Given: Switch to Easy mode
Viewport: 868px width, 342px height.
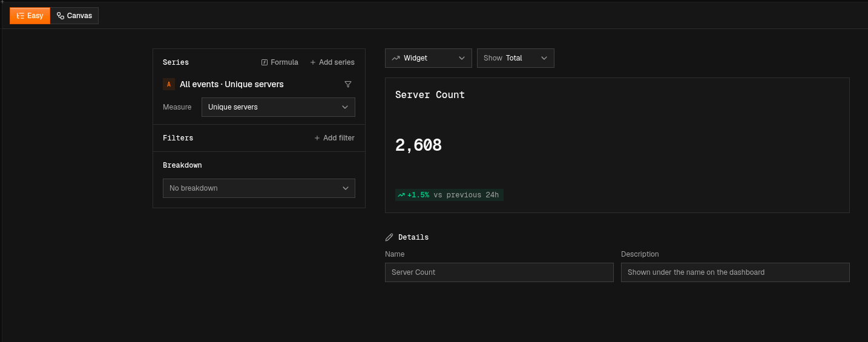Looking at the screenshot, I should tap(30, 16).
